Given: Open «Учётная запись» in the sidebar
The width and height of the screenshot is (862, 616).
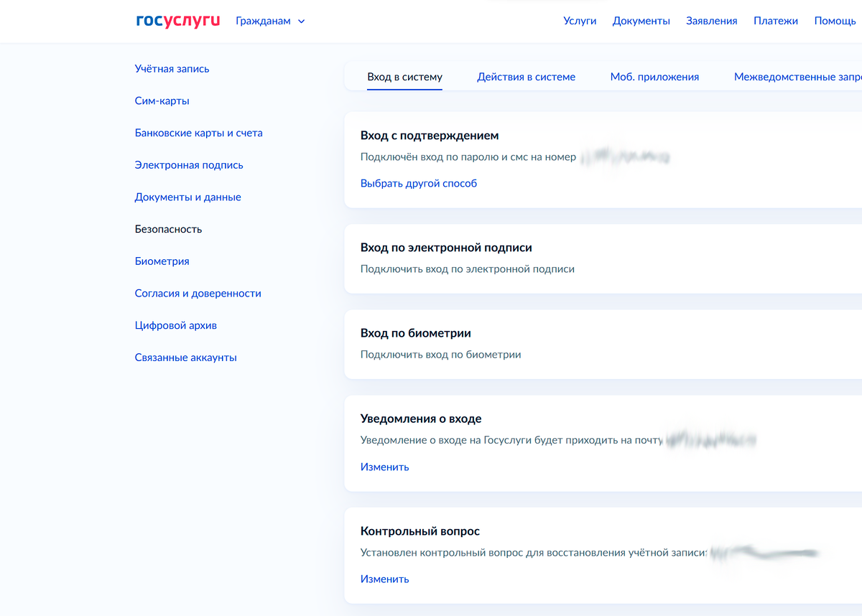Looking at the screenshot, I should coord(172,68).
